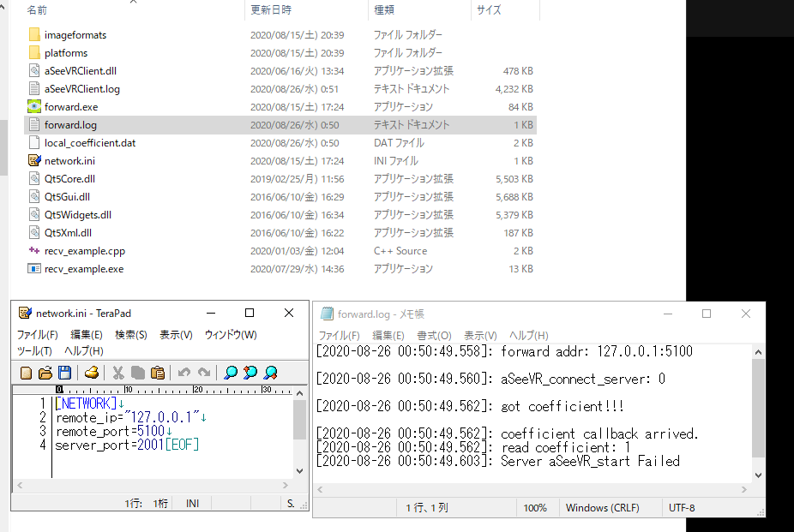This screenshot has width=794, height=532.
Task: Click the New file icon in TeraPad
Action: pyautogui.click(x=26, y=373)
